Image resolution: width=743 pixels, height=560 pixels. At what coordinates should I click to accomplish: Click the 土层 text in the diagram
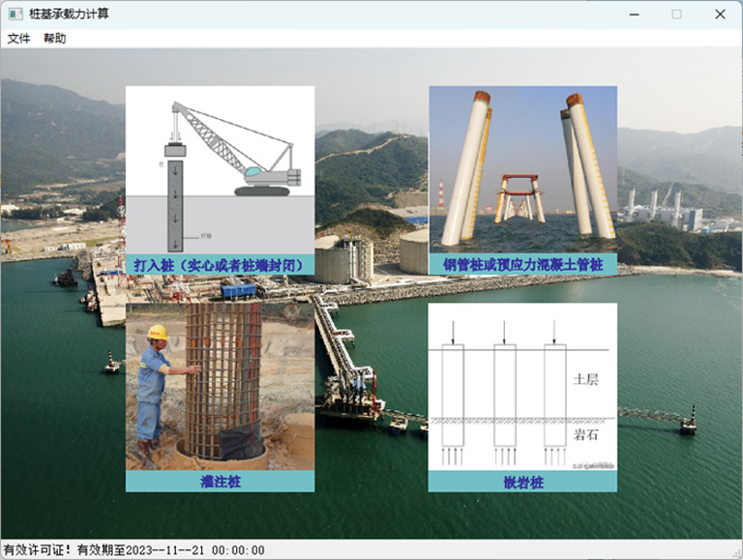point(586,379)
